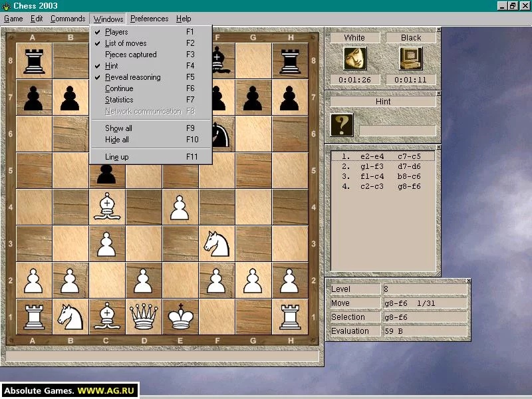Image resolution: width=532 pixels, height=399 pixels.
Task: Select the white pawn on g2
Action: (253, 281)
